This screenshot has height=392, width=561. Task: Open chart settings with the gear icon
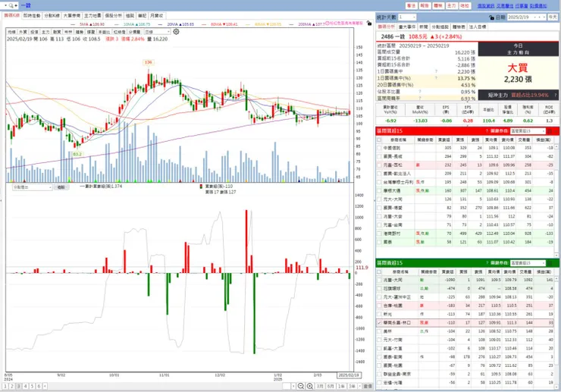click(x=176, y=32)
